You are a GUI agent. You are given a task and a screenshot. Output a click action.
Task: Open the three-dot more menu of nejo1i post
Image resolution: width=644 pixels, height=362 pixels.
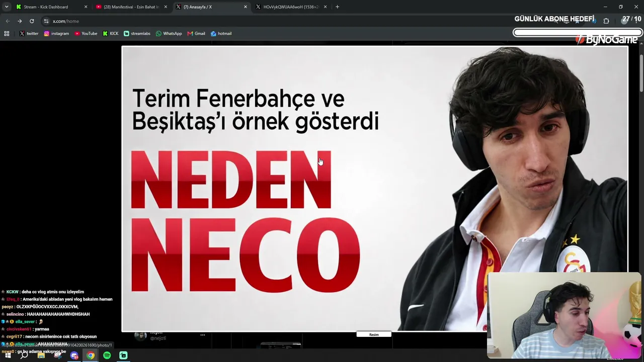coord(203,335)
